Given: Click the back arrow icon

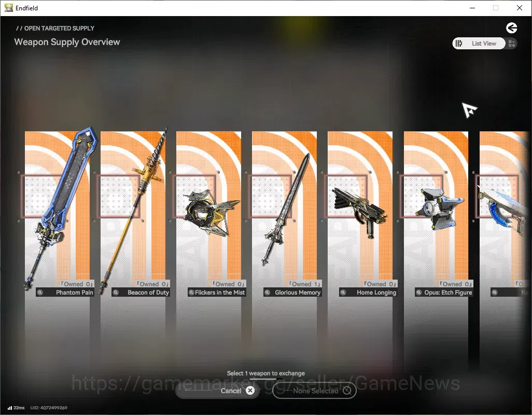Looking at the screenshot, I should (x=512, y=28).
